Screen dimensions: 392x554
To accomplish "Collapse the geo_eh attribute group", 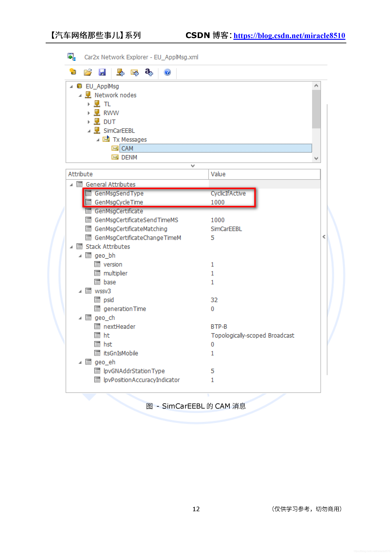I will point(80,363).
